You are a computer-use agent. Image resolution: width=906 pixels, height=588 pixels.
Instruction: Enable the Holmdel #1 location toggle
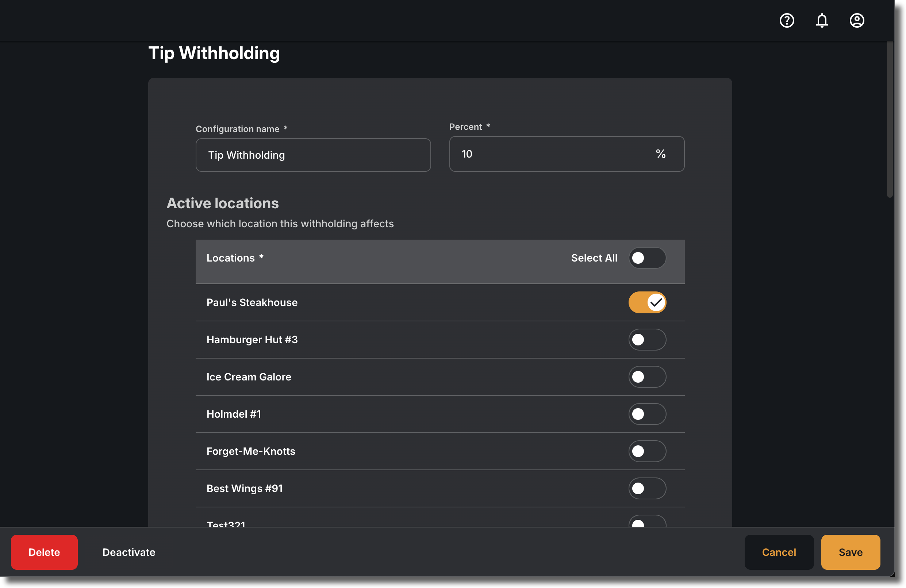[x=647, y=414]
